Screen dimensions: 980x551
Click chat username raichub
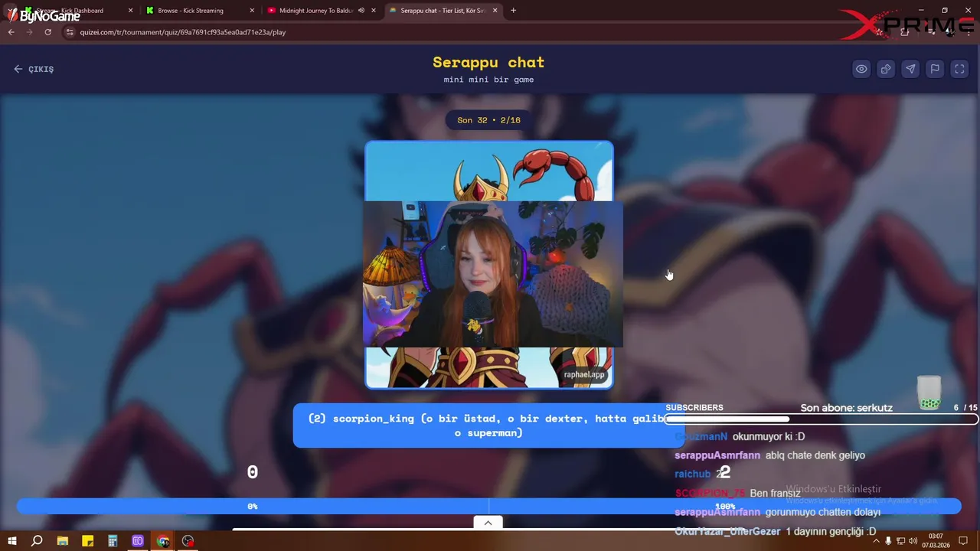692,474
